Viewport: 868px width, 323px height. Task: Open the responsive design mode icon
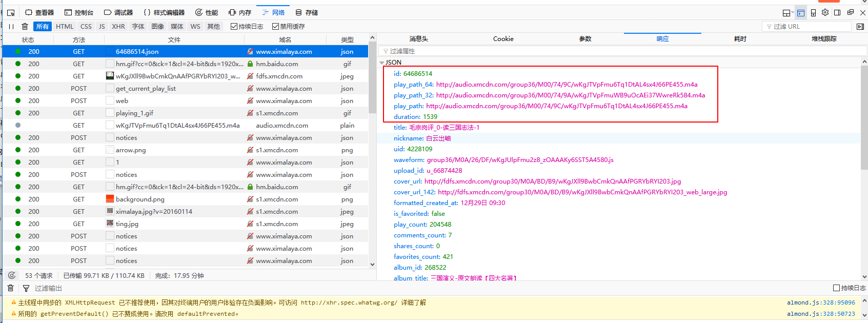click(x=813, y=13)
